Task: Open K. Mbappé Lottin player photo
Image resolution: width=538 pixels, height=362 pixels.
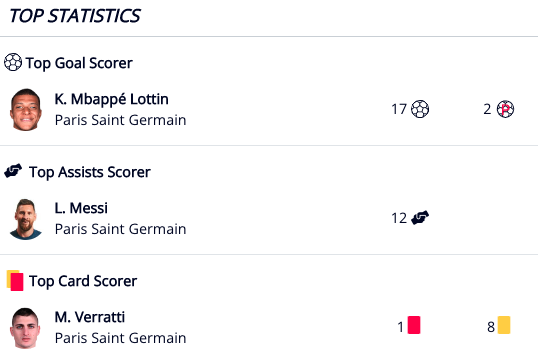Action: pyautogui.click(x=26, y=109)
